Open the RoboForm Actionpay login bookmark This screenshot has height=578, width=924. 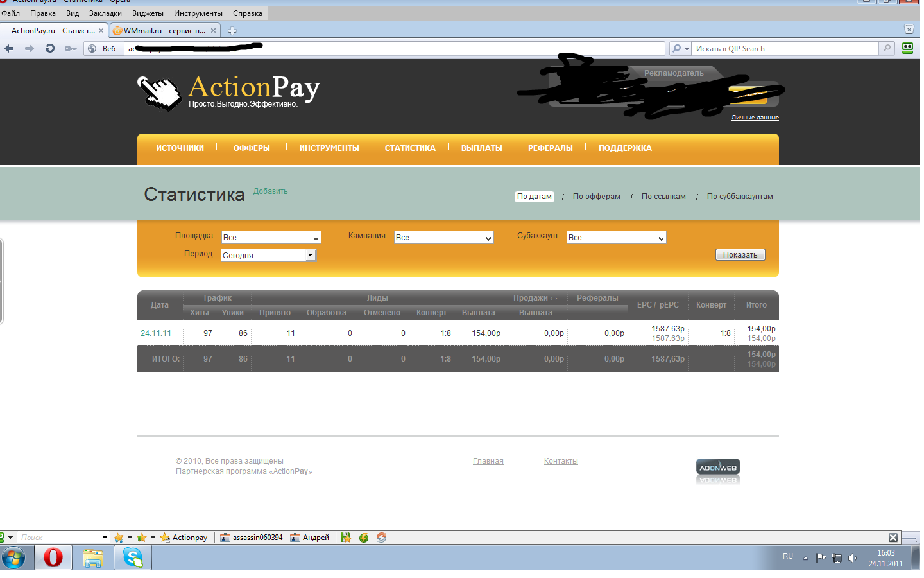pos(184,538)
